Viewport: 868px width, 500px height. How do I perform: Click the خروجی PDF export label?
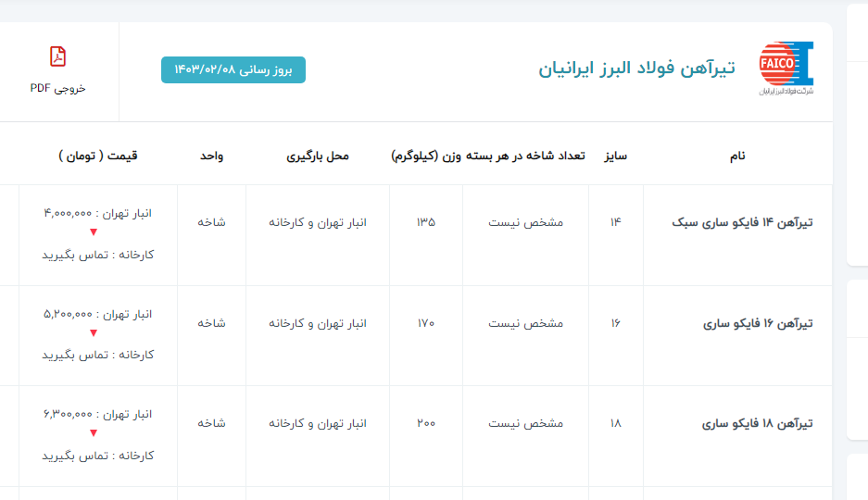click(57, 88)
